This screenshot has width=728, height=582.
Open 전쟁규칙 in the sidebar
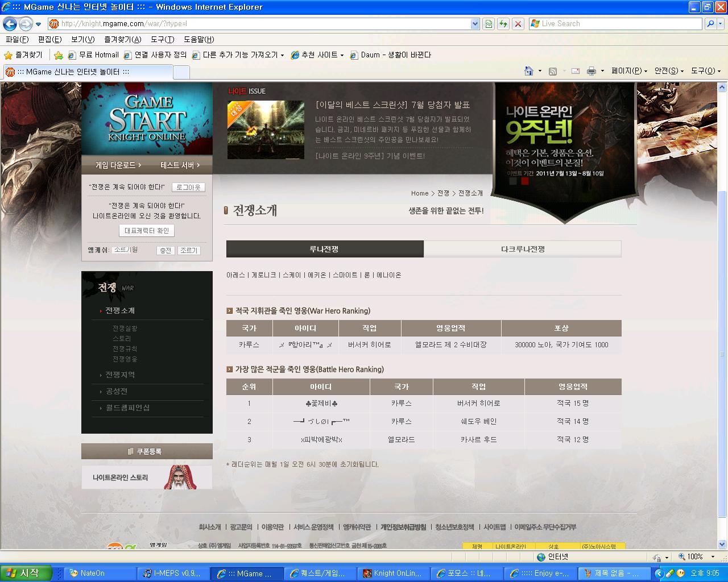125,349
